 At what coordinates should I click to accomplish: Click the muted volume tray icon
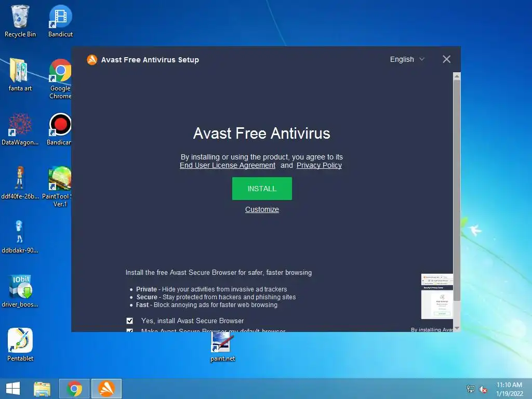pos(483,389)
